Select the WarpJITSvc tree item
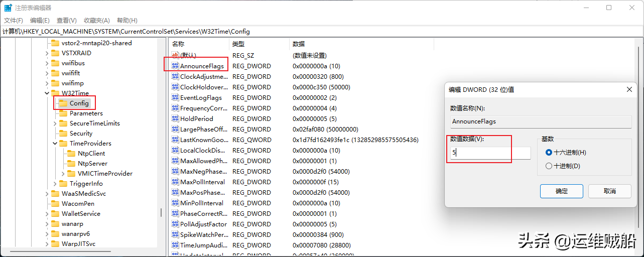The image size is (644, 257). click(78, 244)
